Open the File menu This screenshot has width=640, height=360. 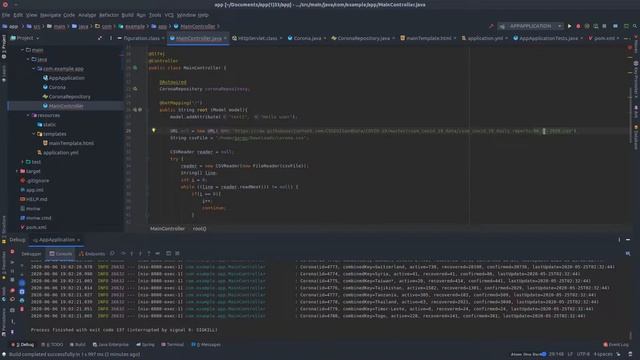pos(6,15)
